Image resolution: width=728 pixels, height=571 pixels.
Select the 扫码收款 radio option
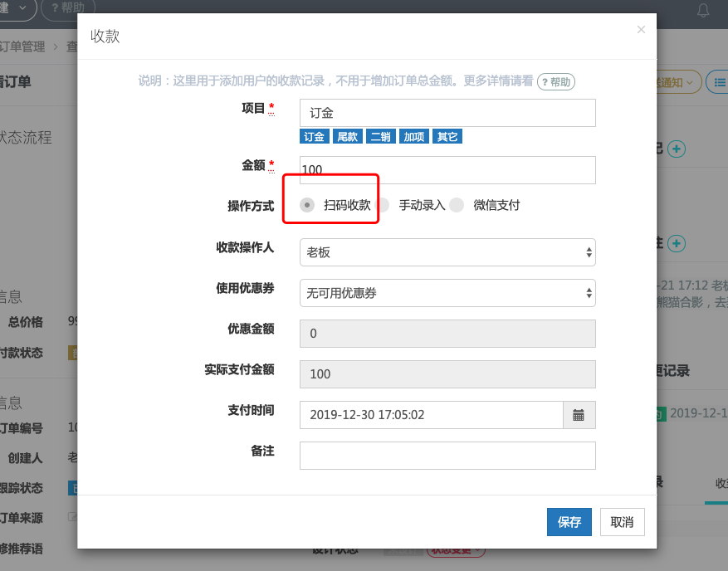[308, 203]
